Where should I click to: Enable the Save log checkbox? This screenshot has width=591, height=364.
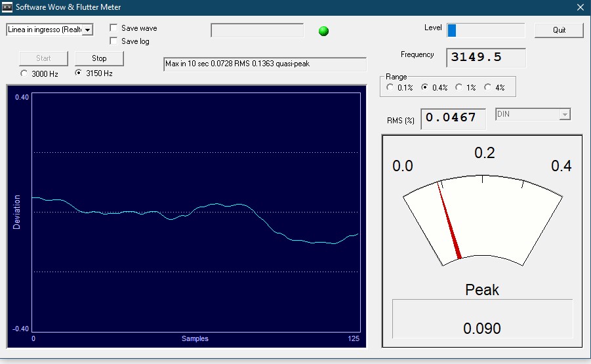click(113, 41)
